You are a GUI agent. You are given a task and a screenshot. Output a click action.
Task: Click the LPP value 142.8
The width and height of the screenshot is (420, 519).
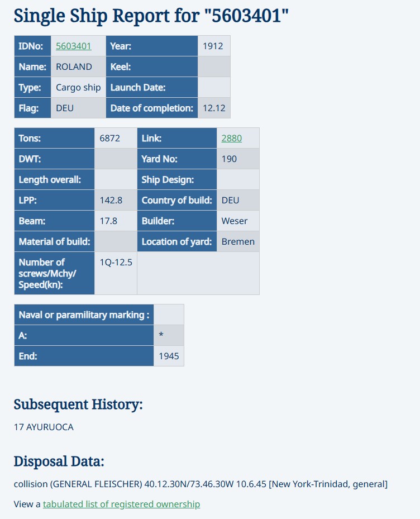point(111,200)
